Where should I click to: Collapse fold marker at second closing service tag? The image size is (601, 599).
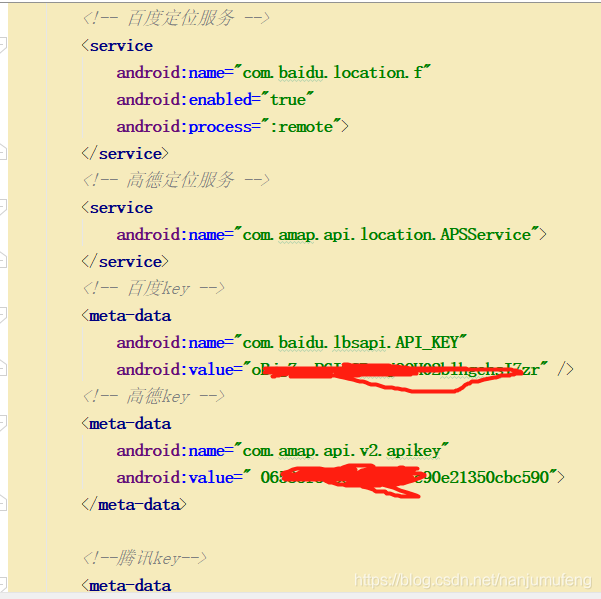[2, 261]
